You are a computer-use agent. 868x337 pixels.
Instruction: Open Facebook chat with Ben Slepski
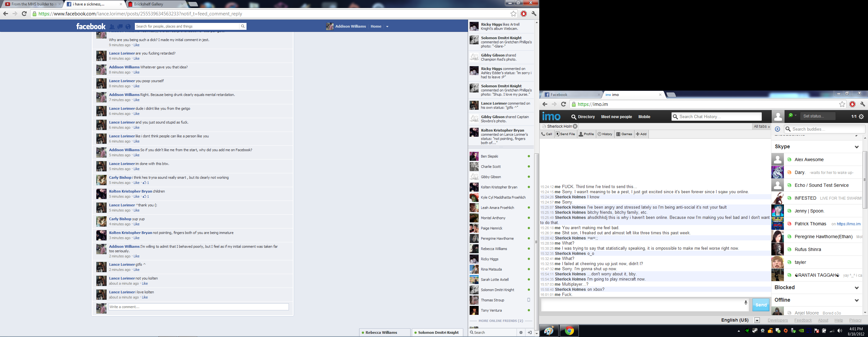(x=501, y=156)
